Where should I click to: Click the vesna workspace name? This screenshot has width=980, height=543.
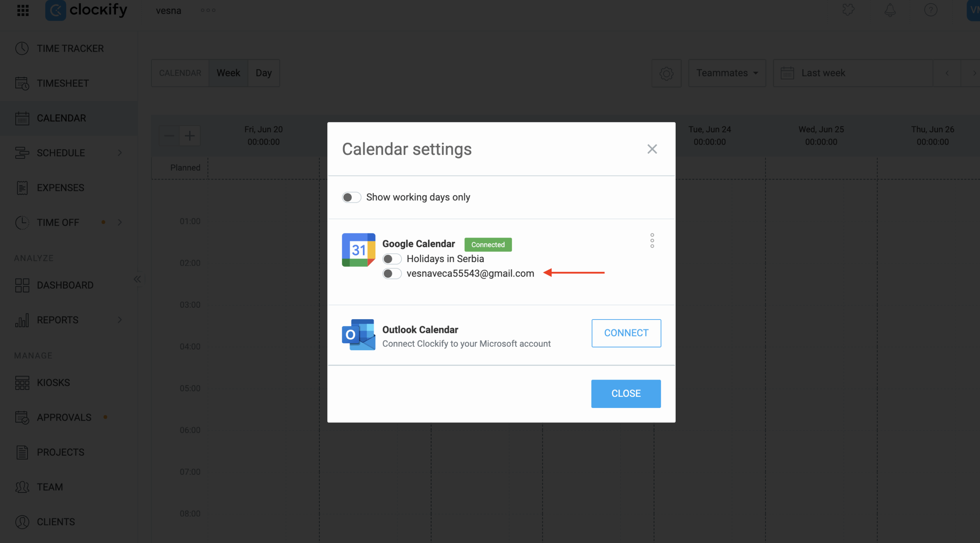pyautogui.click(x=168, y=10)
